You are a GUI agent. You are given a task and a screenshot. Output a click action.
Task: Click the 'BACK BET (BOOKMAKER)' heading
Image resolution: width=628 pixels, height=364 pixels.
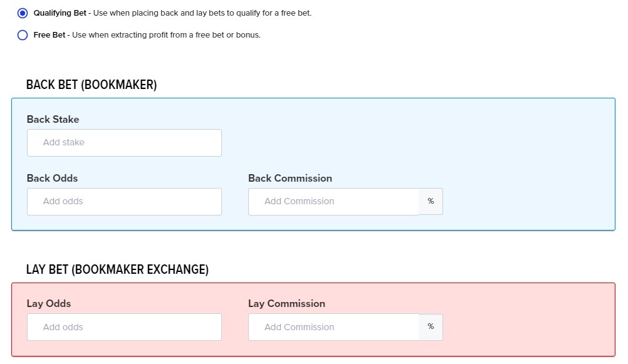[x=92, y=85]
